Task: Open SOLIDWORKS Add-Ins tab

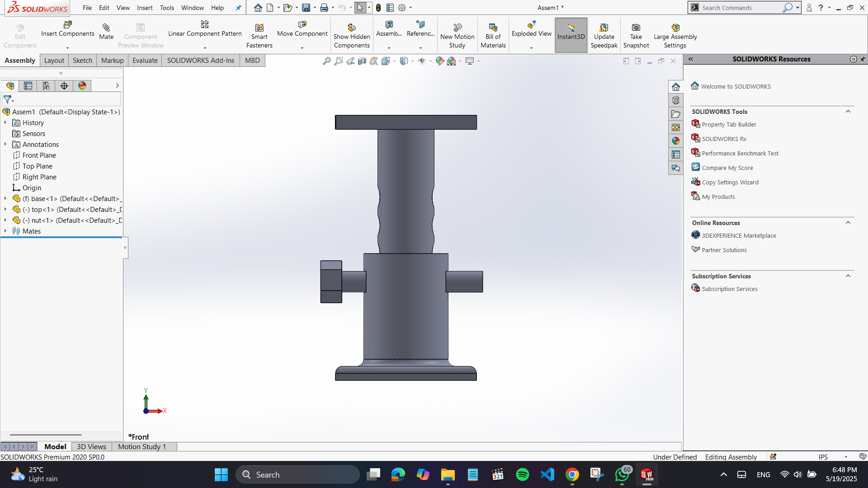Action: coord(201,61)
